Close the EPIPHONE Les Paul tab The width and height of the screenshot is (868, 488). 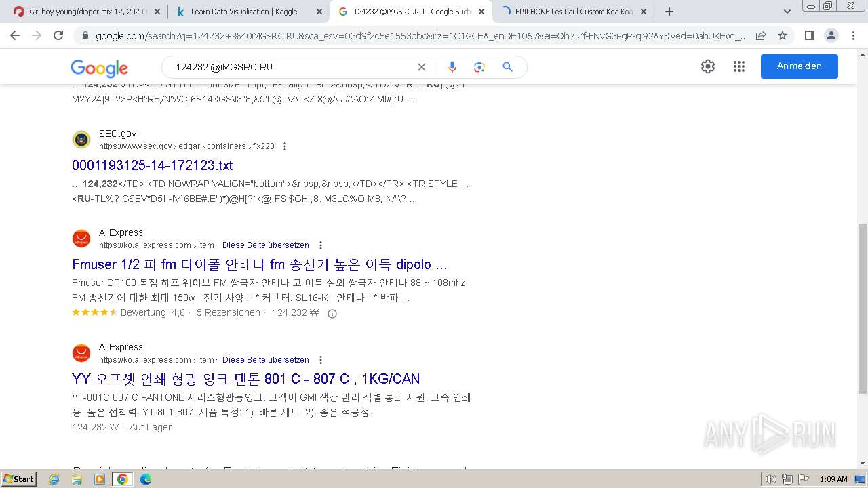pyautogui.click(x=644, y=12)
